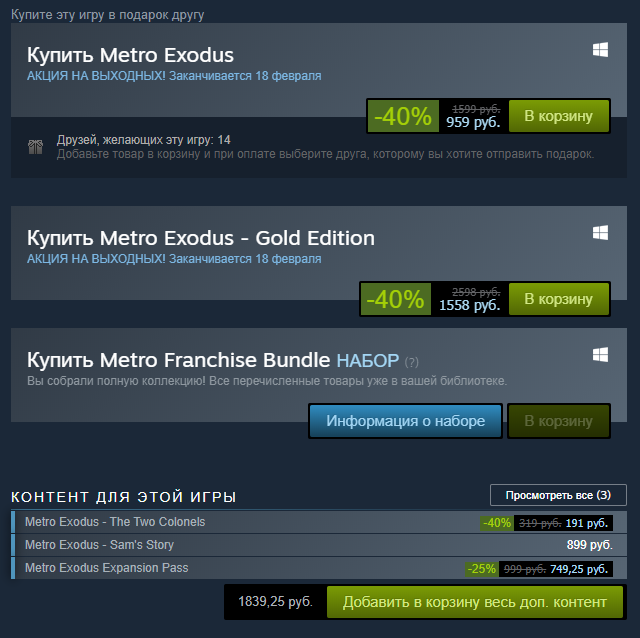This screenshot has width=640, height=638.
Task: Open Metro Exodus - Sam's Story DLC
Action: [99, 545]
